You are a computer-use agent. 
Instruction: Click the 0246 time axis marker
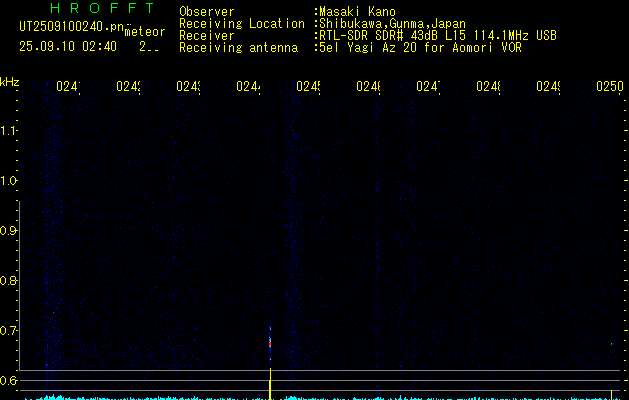[x=368, y=86]
